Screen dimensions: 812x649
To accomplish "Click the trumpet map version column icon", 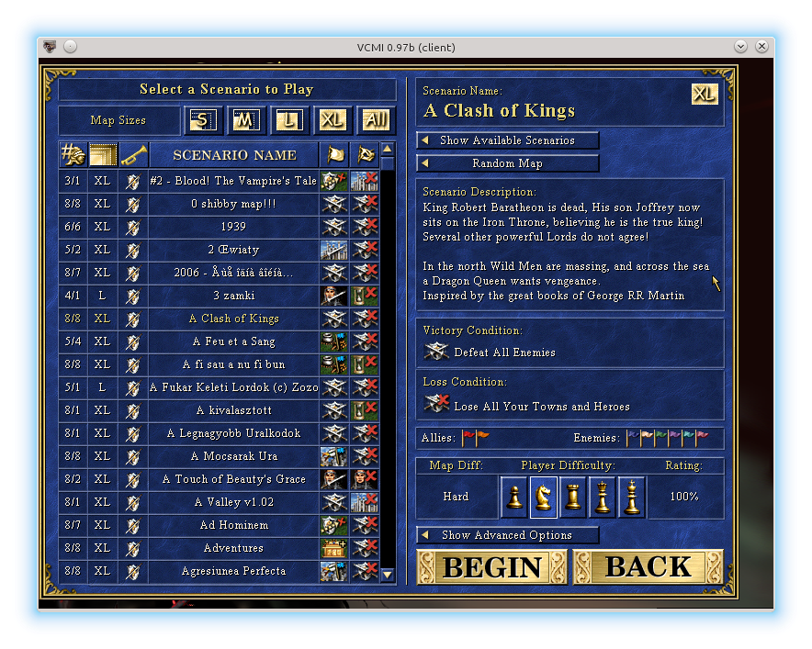I will 133,155.
